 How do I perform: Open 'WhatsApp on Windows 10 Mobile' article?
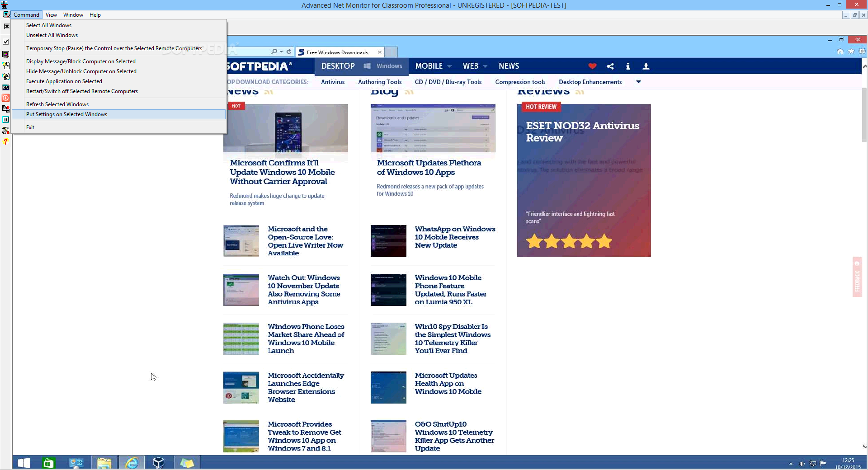pyautogui.click(x=455, y=237)
